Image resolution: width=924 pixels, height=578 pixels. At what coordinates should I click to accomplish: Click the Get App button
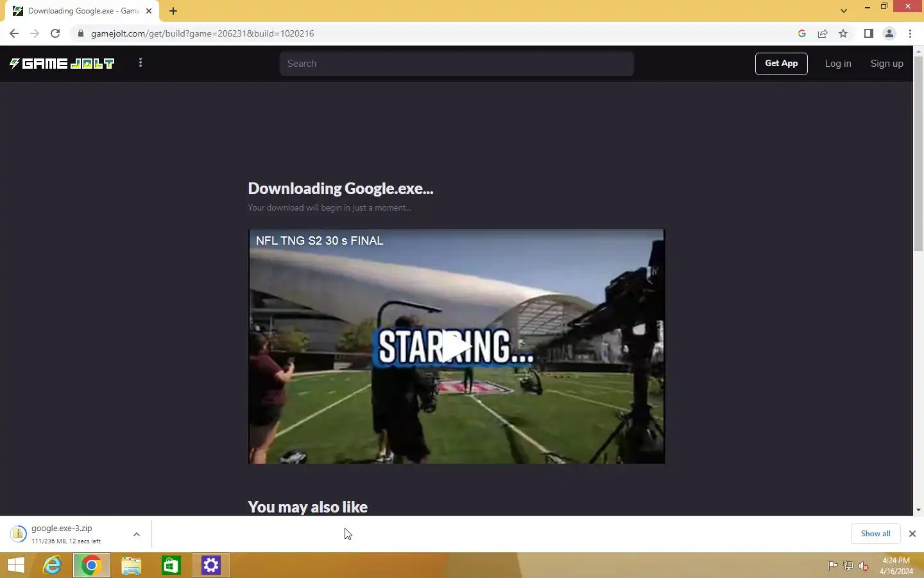point(781,64)
